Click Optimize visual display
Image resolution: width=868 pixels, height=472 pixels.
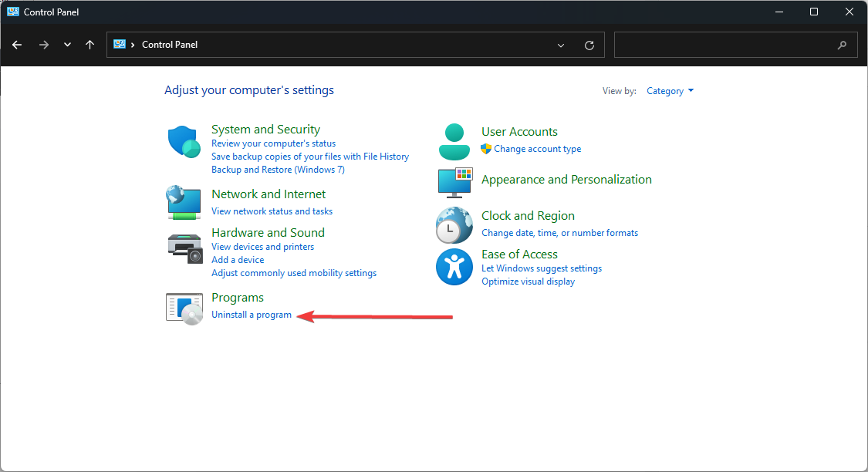(x=528, y=282)
